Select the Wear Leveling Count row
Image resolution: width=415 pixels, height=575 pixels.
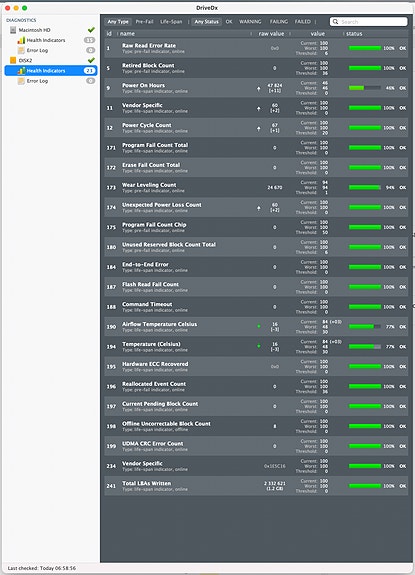coord(256,187)
